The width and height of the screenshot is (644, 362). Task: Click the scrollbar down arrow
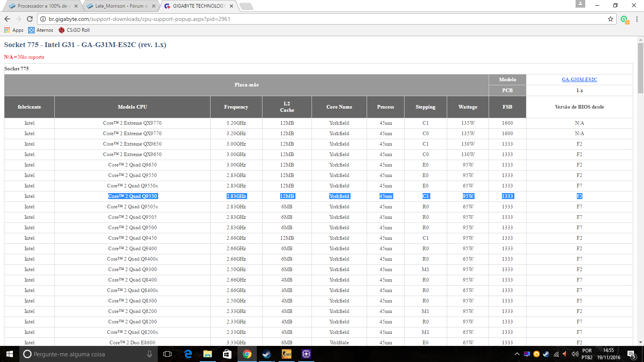641,342
